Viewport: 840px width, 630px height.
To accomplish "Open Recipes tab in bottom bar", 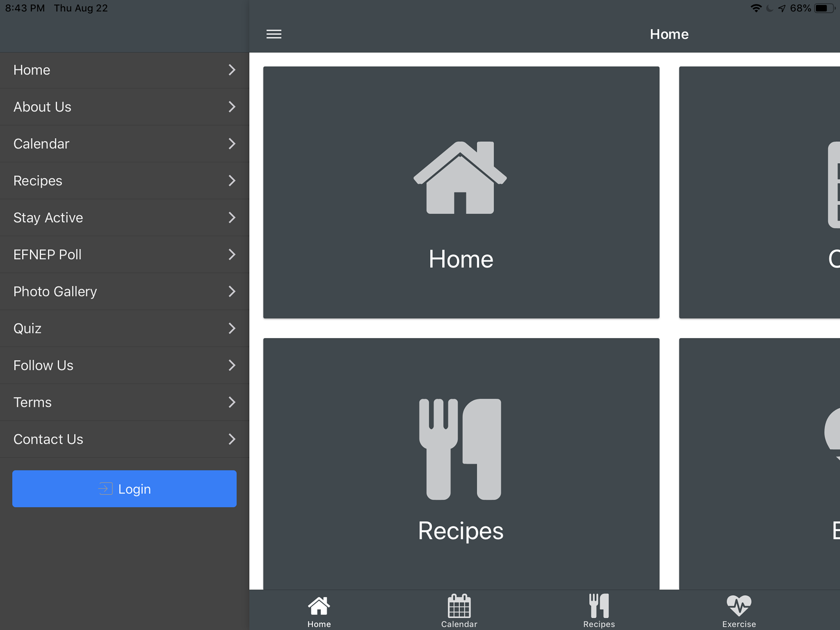I will click(x=599, y=611).
